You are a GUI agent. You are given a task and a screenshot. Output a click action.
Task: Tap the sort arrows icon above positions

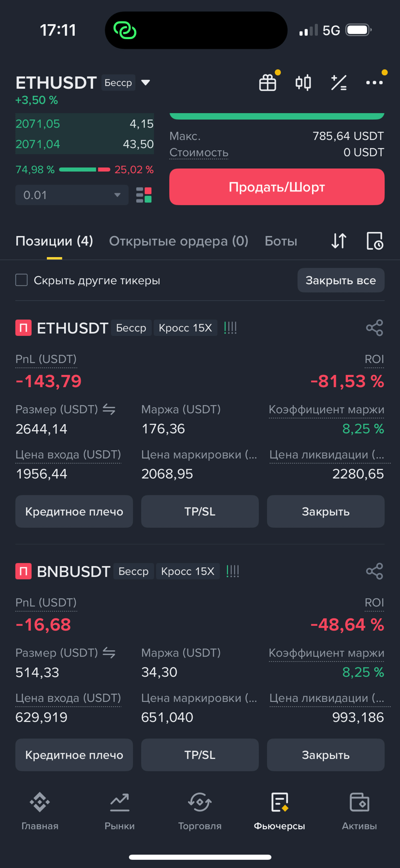pyautogui.click(x=339, y=241)
